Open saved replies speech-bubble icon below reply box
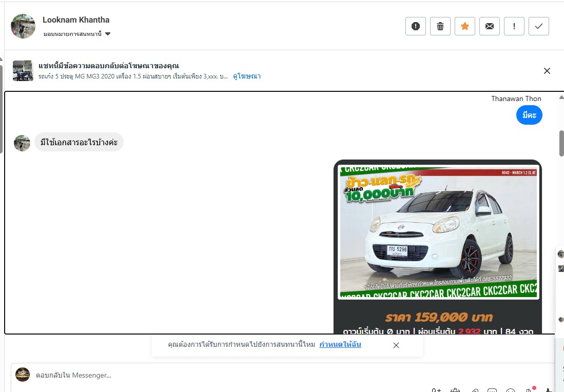Screen dimensions: 564x392 (x=492, y=390)
